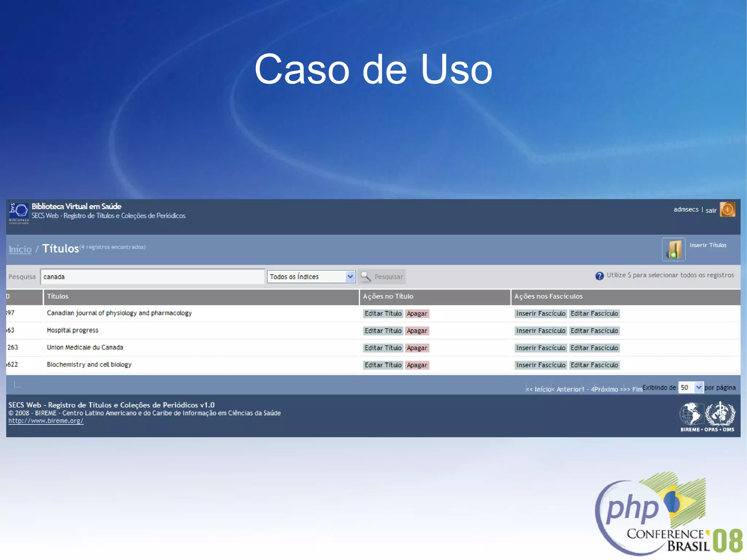Edit title Canadian journal of physiology
This screenshot has height=560, width=747.
383,313
